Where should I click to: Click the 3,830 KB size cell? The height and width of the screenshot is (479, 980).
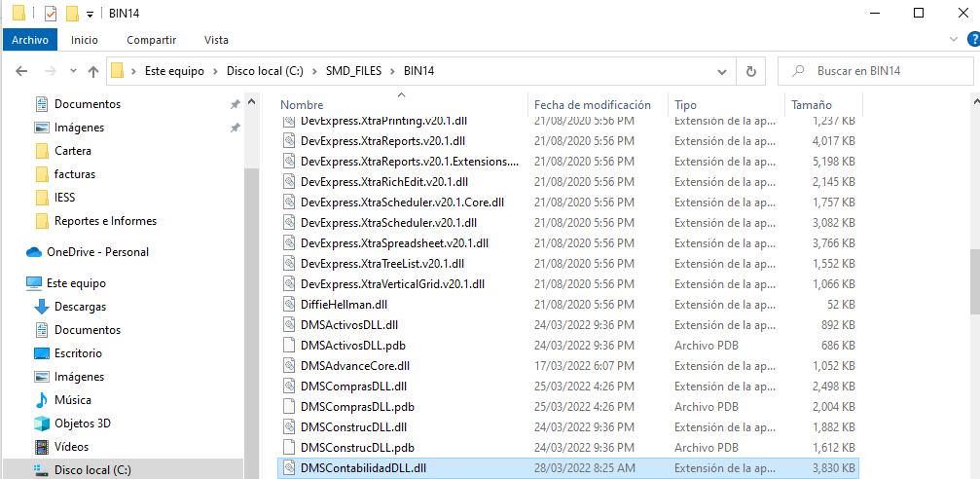834,467
